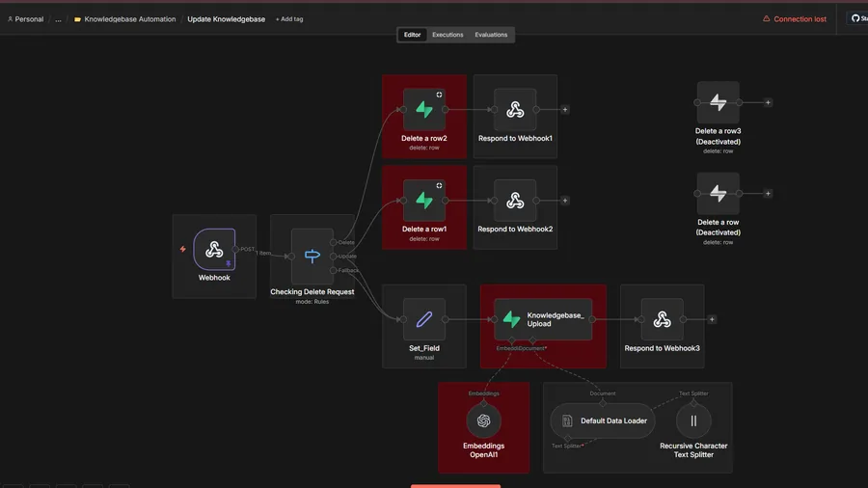Screen dimensions: 868x488
Task: Click the Update output connector of switch
Action: tap(334, 257)
